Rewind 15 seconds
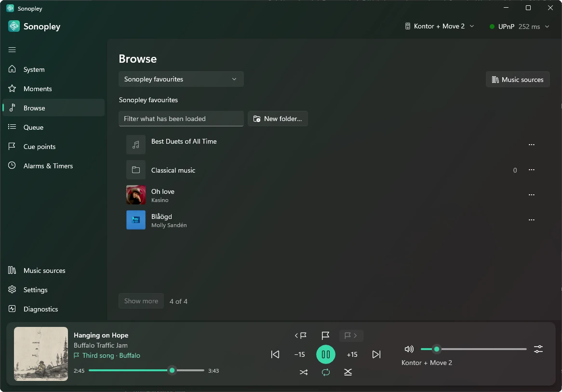562x392 pixels. (300, 354)
